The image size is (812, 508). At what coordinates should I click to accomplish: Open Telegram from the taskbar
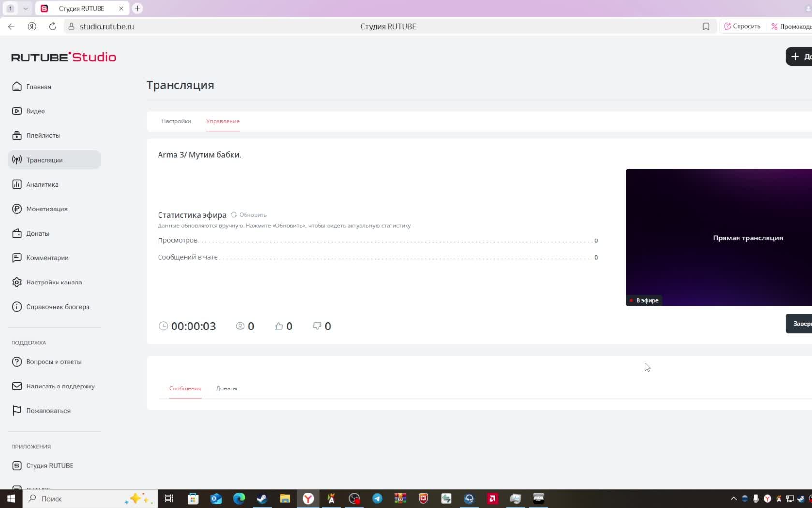(x=377, y=498)
